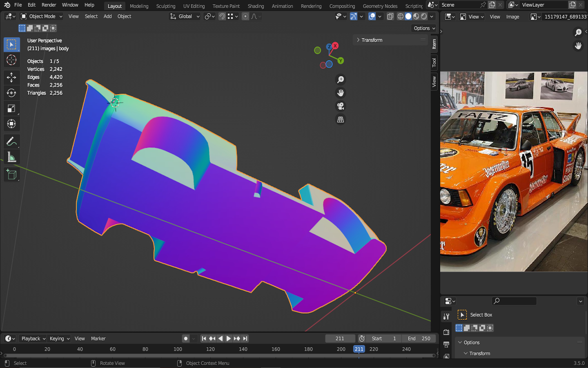The height and width of the screenshot is (368, 588).
Task: Play the animation forward
Action: 229,339
